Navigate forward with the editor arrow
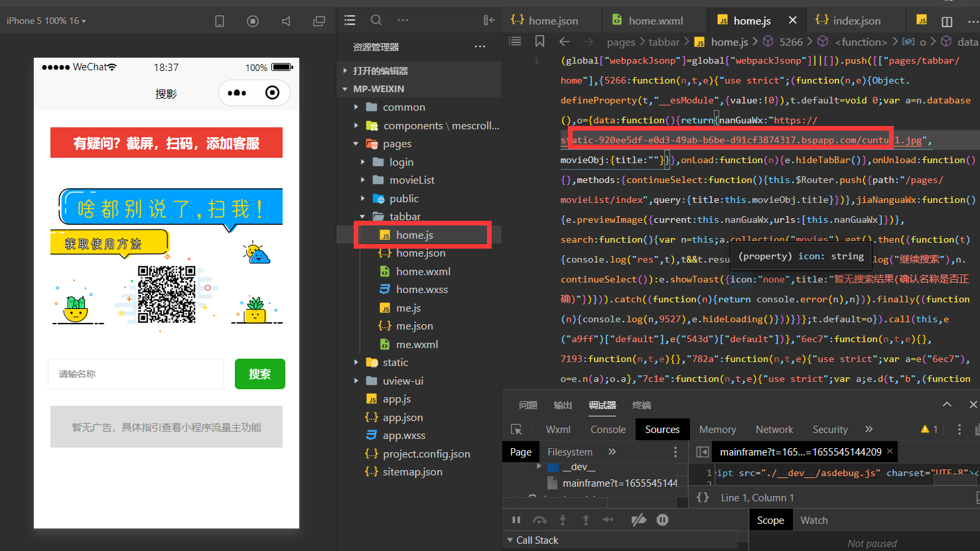The width and height of the screenshot is (980, 551). click(x=588, y=42)
